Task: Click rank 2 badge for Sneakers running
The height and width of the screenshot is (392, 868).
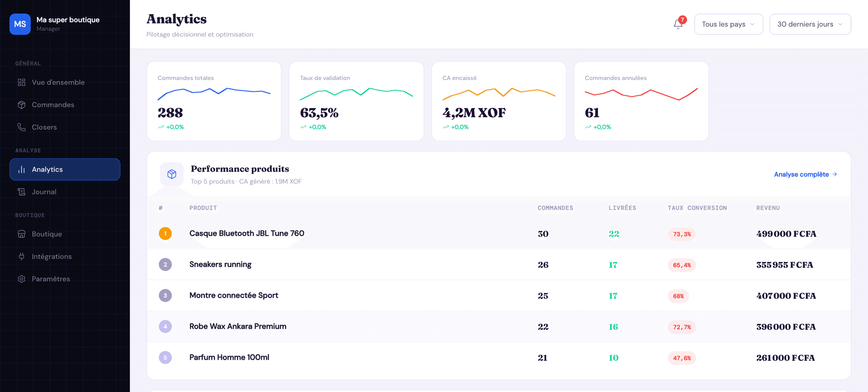Action: tap(165, 264)
